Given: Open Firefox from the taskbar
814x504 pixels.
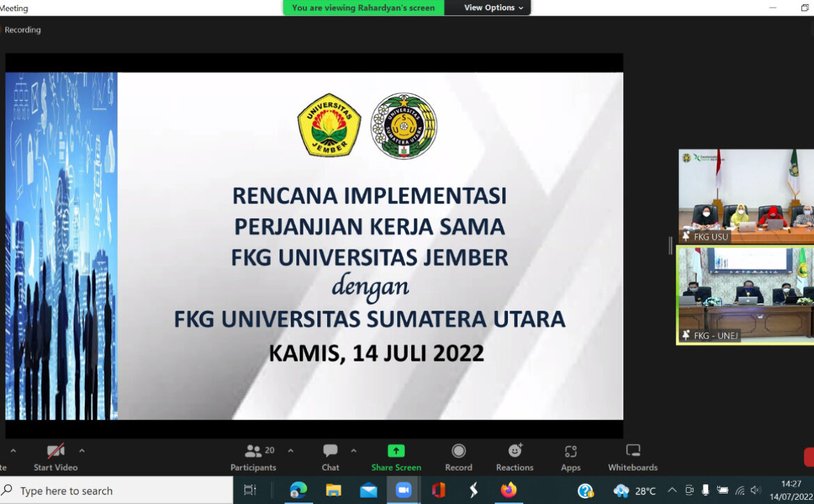Looking at the screenshot, I should [x=509, y=490].
